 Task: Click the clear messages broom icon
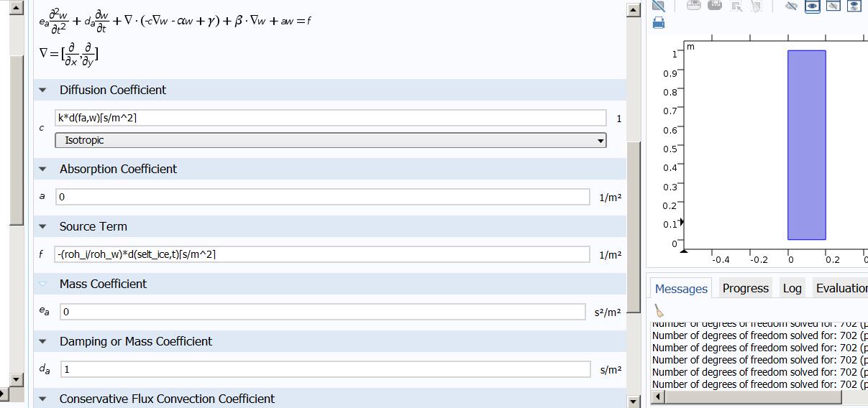(x=659, y=310)
